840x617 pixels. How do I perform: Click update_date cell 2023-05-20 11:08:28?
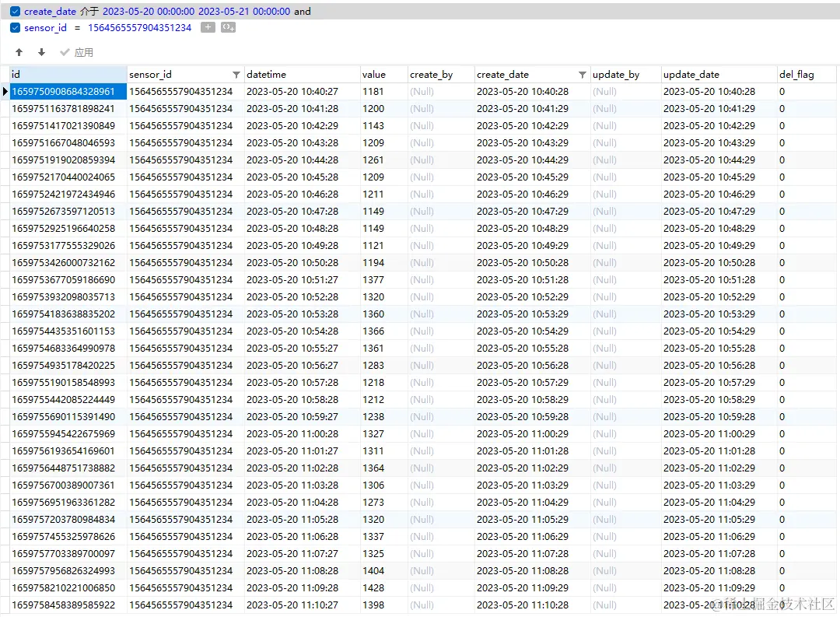point(719,571)
